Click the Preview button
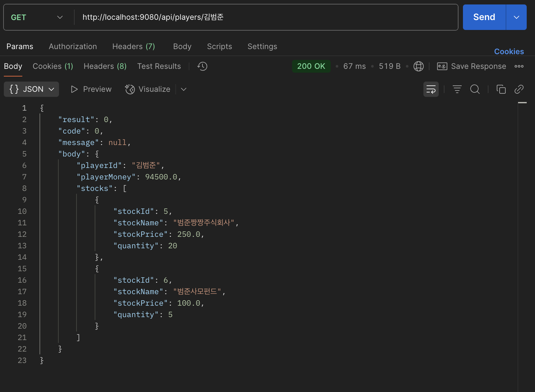535x392 pixels. [x=91, y=89]
